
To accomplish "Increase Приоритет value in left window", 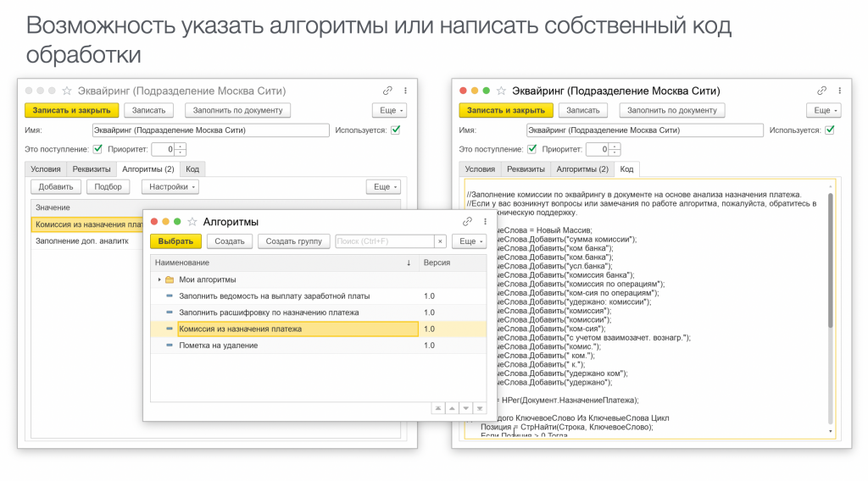I will tap(181, 146).
